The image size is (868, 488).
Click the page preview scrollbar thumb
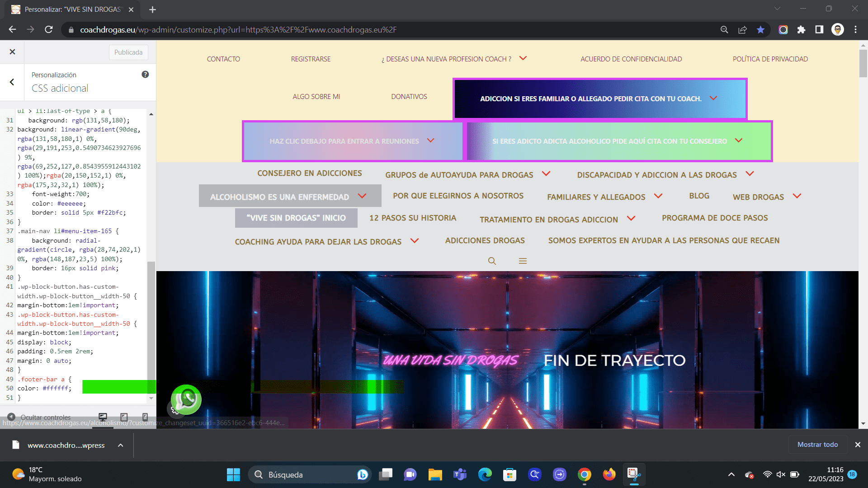tap(863, 63)
